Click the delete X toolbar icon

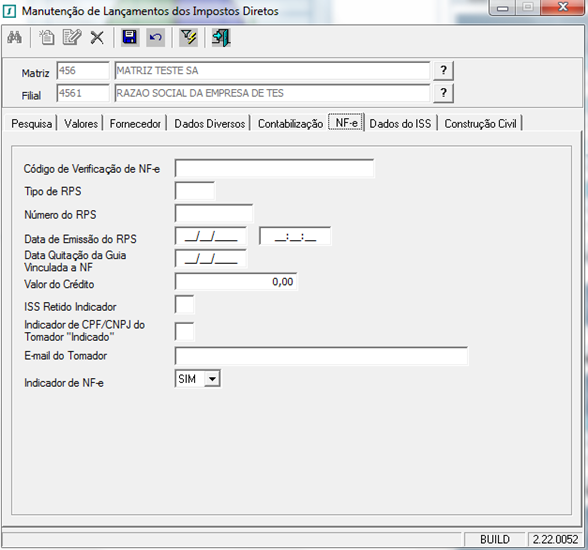click(x=97, y=37)
